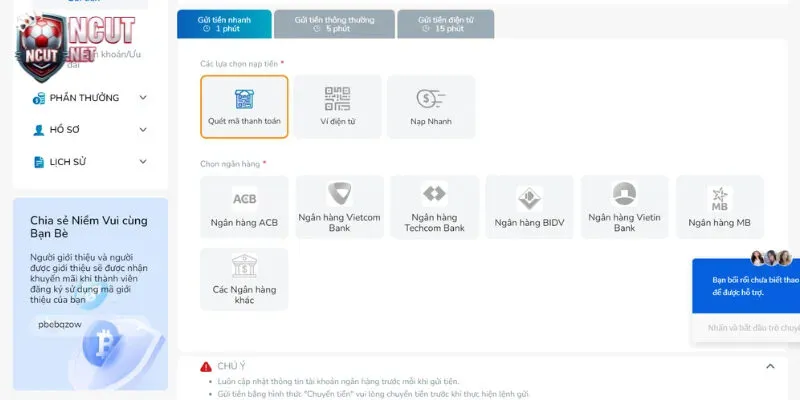The image size is (800, 400).
Task: Click the Bitcoin coin illustration
Action: tap(102, 343)
